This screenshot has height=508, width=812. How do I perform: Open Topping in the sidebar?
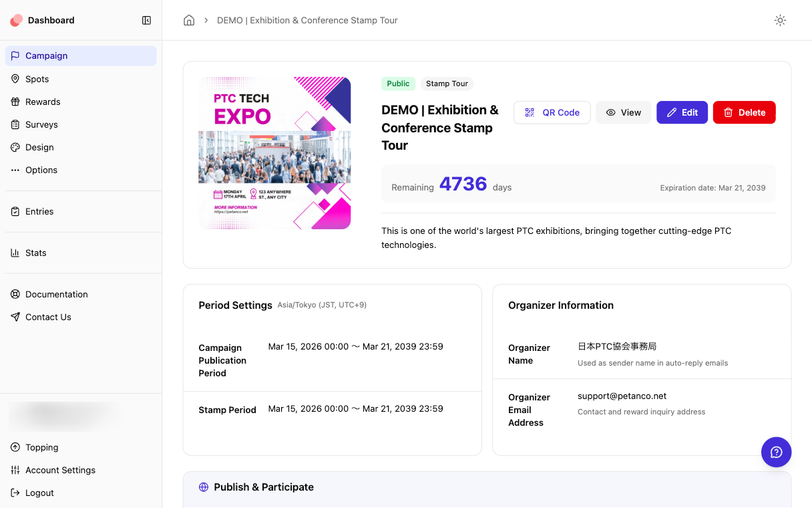[x=81, y=447]
